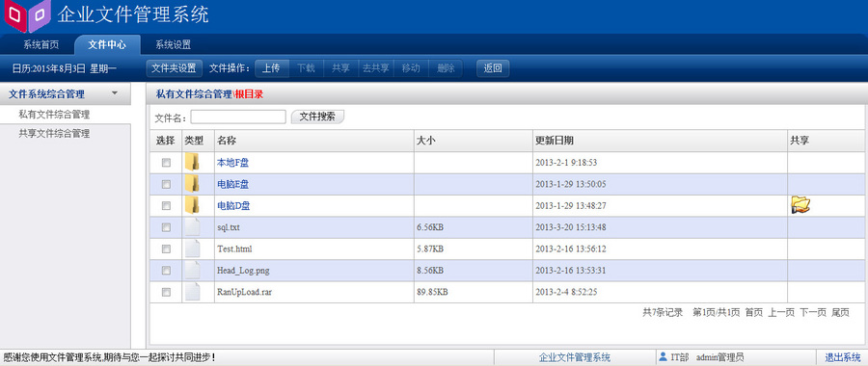868x366 pixels.
Task: Open the 电脑D盘 folder link
Action: click(x=233, y=206)
